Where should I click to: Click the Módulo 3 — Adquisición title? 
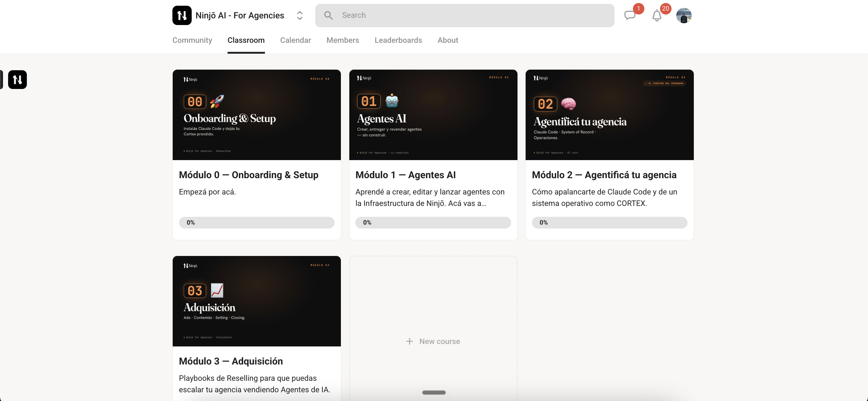click(231, 361)
